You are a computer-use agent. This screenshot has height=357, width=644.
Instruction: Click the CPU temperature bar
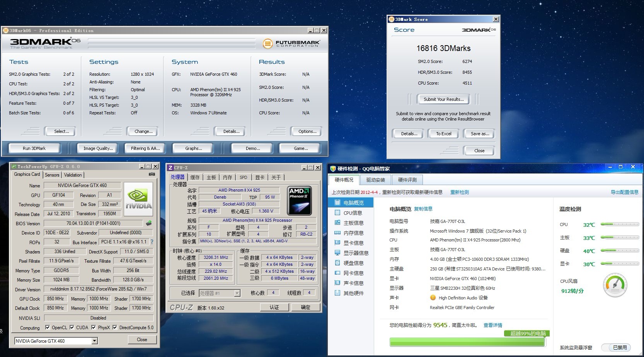[x=620, y=224]
